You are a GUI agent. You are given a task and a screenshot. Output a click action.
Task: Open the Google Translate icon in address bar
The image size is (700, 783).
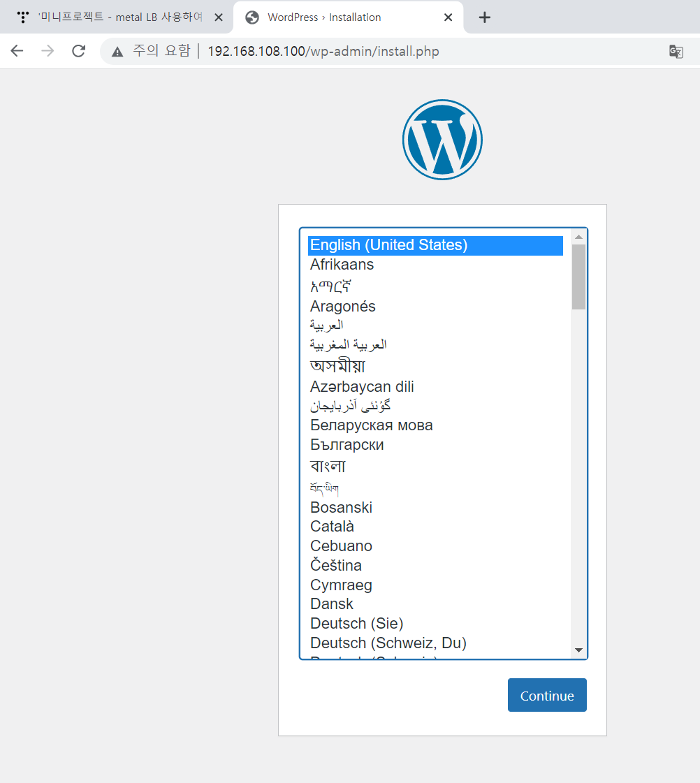(x=676, y=52)
